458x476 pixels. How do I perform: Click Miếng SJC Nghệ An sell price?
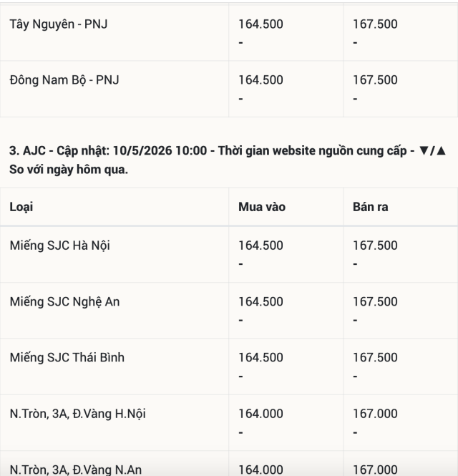(x=375, y=302)
